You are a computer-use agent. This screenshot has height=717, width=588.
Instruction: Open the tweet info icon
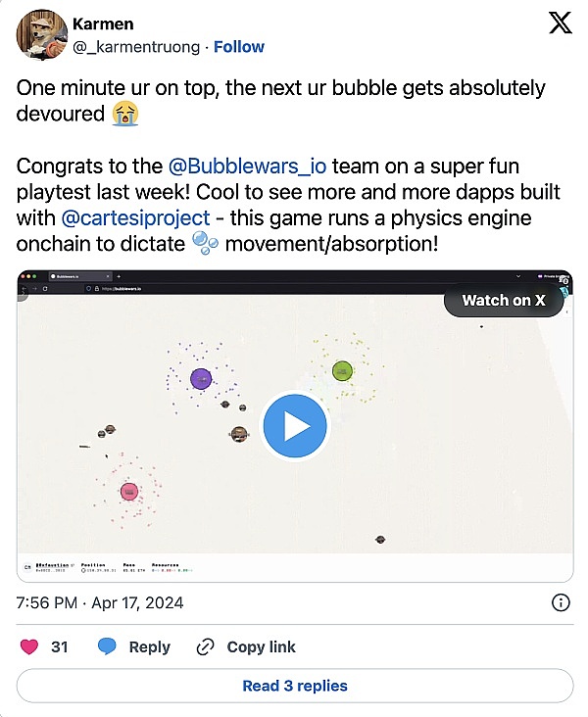coord(561,602)
